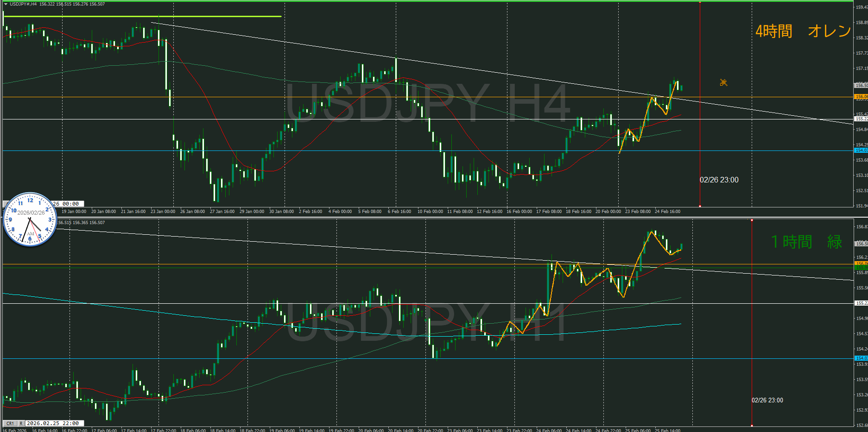Select the green 1時間 緑 text label
Screen dimensions: 868x432
tap(806, 242)
